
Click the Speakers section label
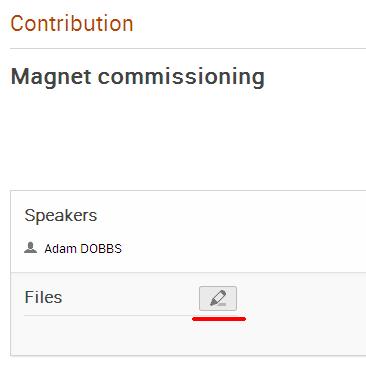click(x=61, y=215)
